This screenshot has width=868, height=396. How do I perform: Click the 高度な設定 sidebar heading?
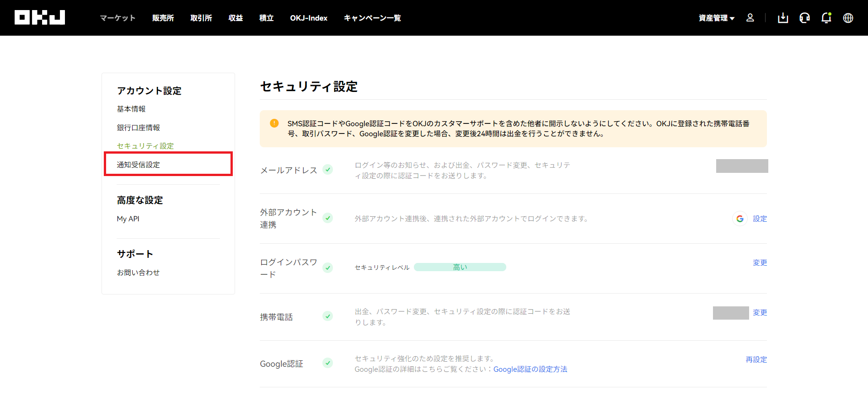140,200
